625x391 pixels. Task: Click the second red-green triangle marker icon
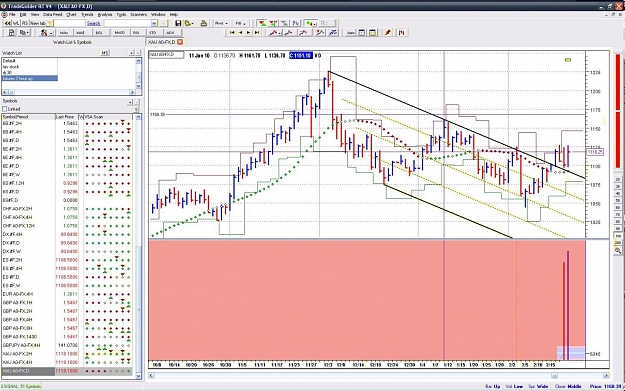[273, 23]
